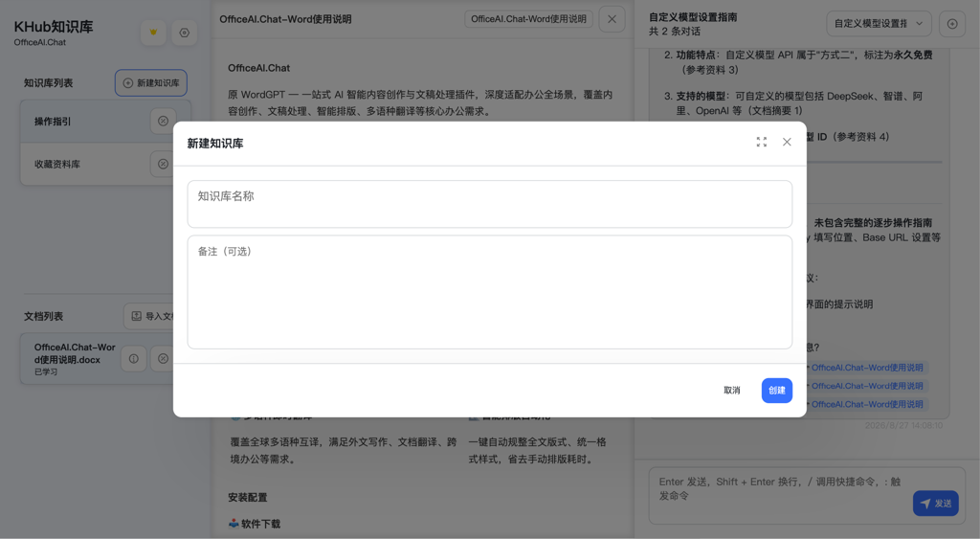980x539 pixels.
Task: Open the settings icon beside KHub知识库
Action: pyautogui.click(x=185, y=33)
